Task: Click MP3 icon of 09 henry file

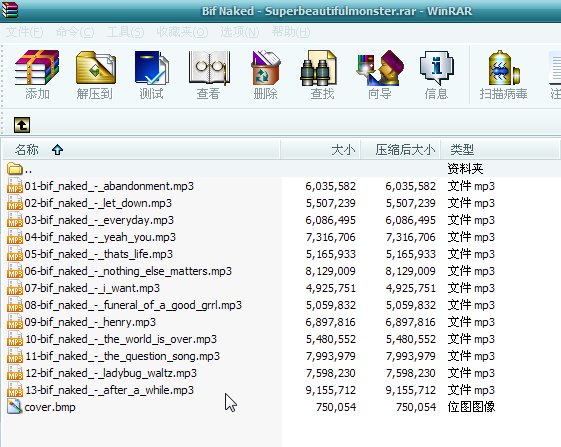Action: coord(15,322)
